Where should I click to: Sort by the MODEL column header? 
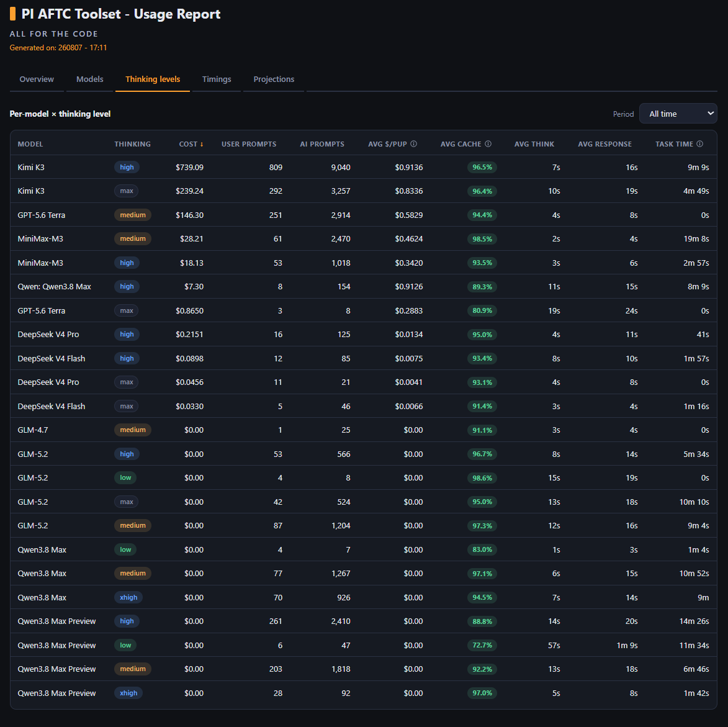tap(30, 144)
